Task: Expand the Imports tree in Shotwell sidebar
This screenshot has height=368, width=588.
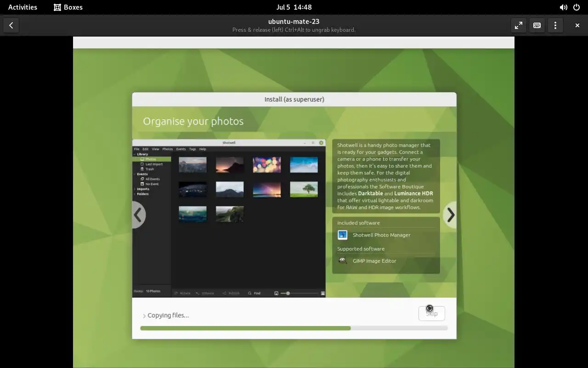Action: pos(135,189)
